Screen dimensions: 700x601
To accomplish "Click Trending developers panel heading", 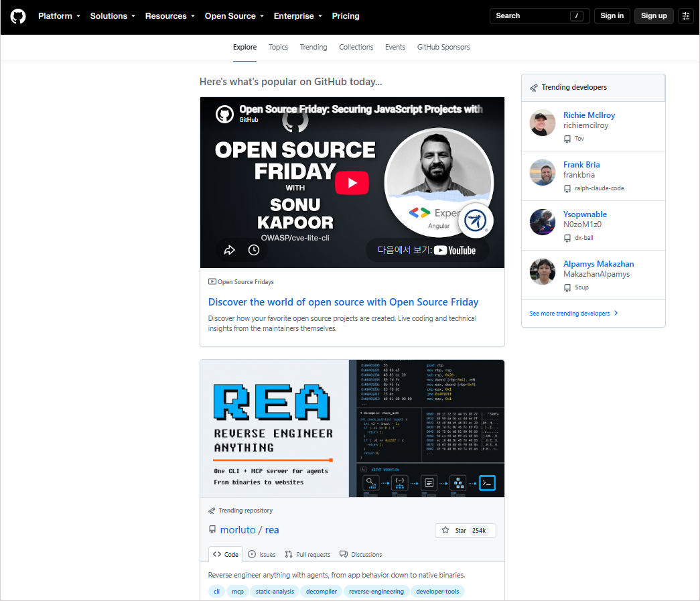I will point(574,88).
